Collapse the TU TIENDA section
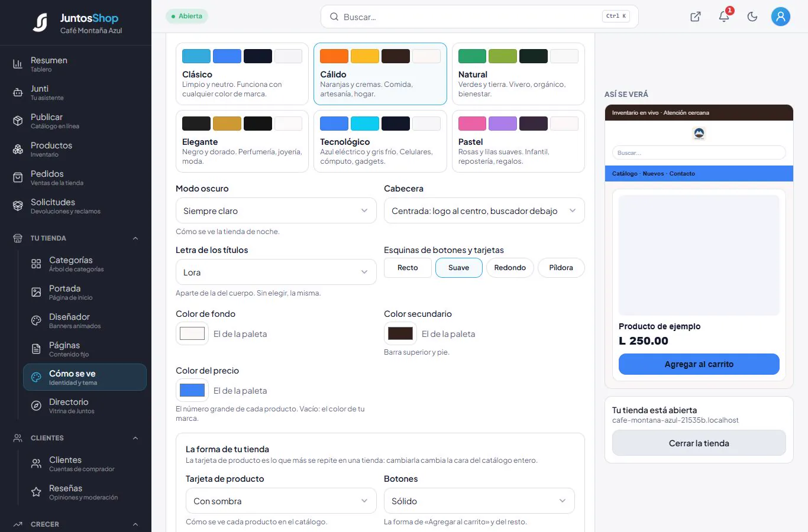 [x=135, y=238]
